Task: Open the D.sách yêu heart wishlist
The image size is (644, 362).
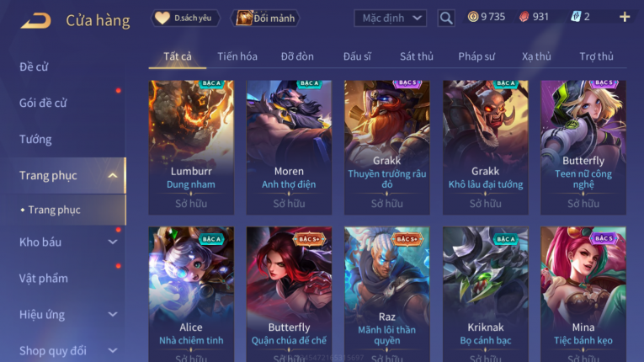Action: [186, 18]
